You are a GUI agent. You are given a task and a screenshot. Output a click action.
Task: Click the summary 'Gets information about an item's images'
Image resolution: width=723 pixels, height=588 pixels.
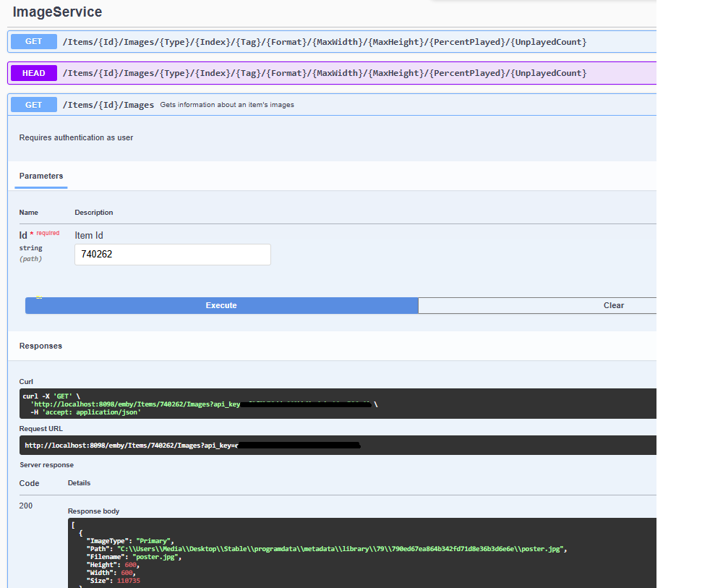[x=227, y=105]
